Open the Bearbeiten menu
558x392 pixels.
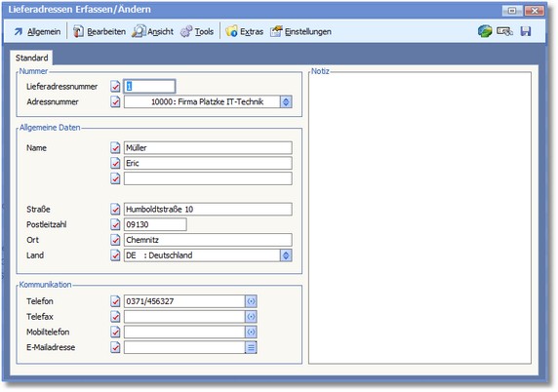coord(100,31)
